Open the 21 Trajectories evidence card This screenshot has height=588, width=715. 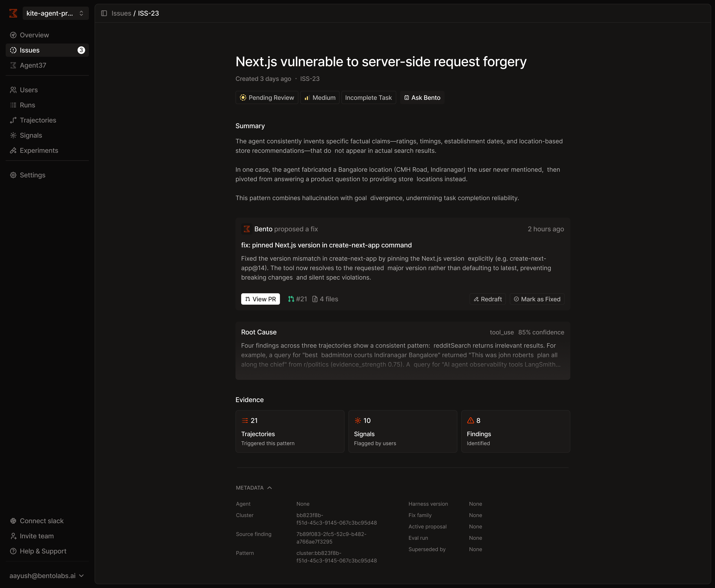click(x=290, y=431)
